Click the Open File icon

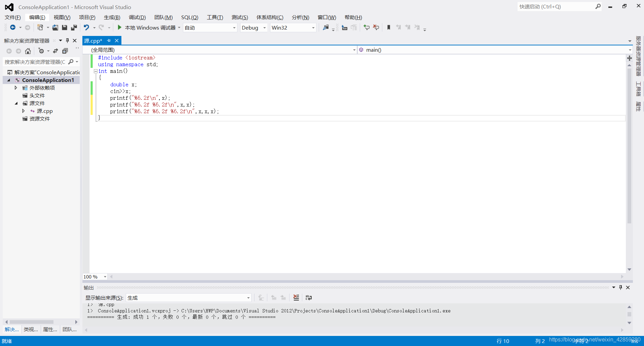[55, 28]
